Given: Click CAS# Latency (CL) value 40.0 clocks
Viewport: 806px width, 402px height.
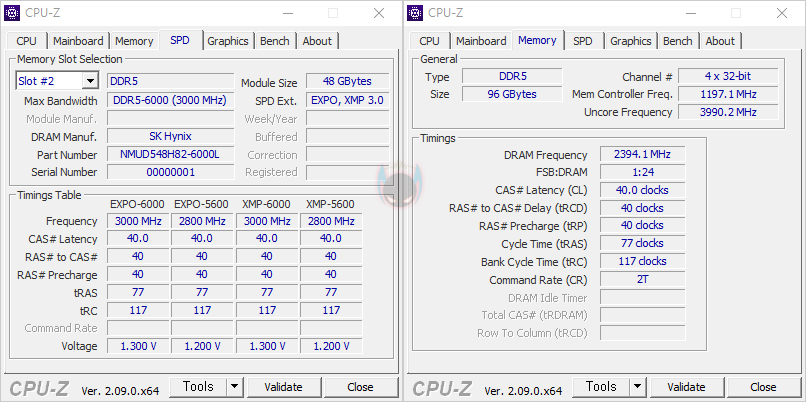Looking at the screenshot, I should coord(642,190).
